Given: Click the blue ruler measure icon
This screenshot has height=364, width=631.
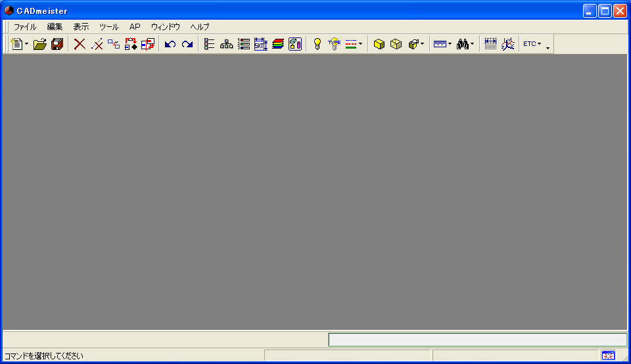Looking at the screenshot, I should [440, 44].
